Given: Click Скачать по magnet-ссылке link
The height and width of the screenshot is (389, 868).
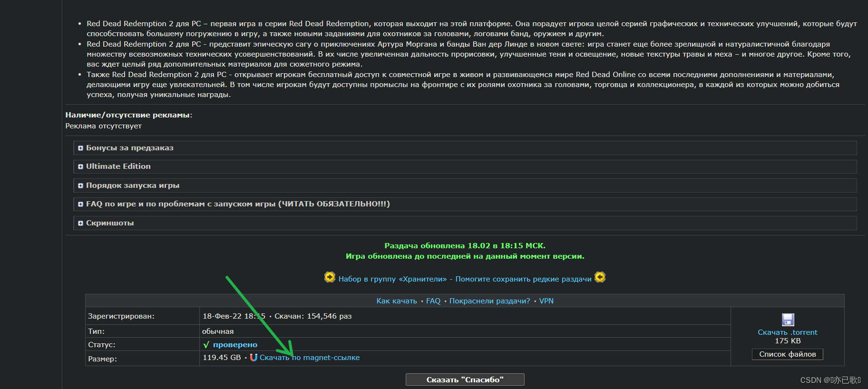Looking at the screenshot, I should point(310,358).
